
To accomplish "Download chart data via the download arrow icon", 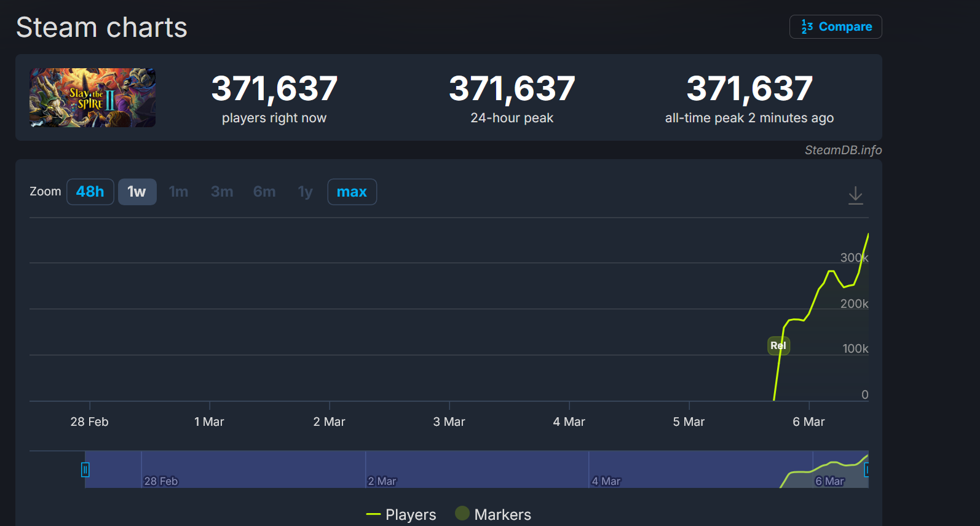I will [855, 195].
